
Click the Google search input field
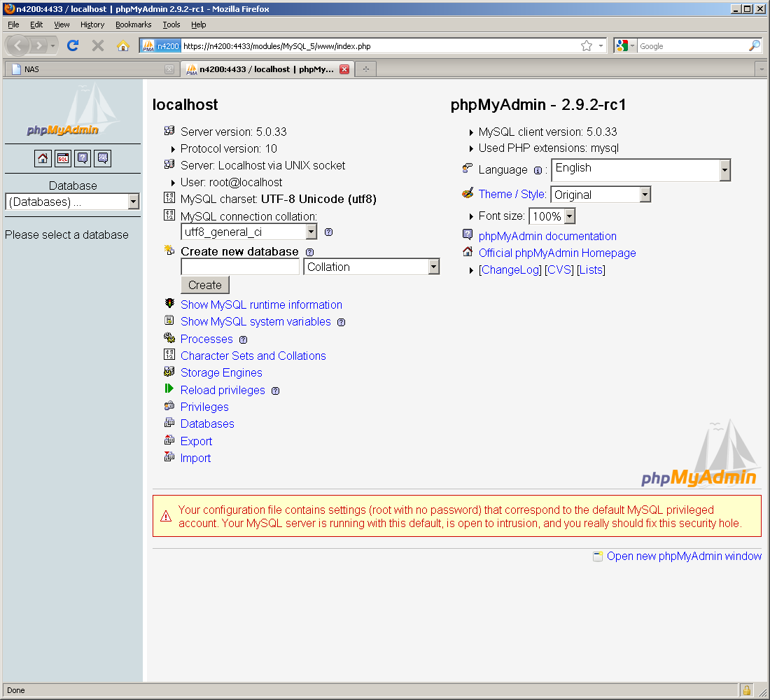(x=692, y=45)
